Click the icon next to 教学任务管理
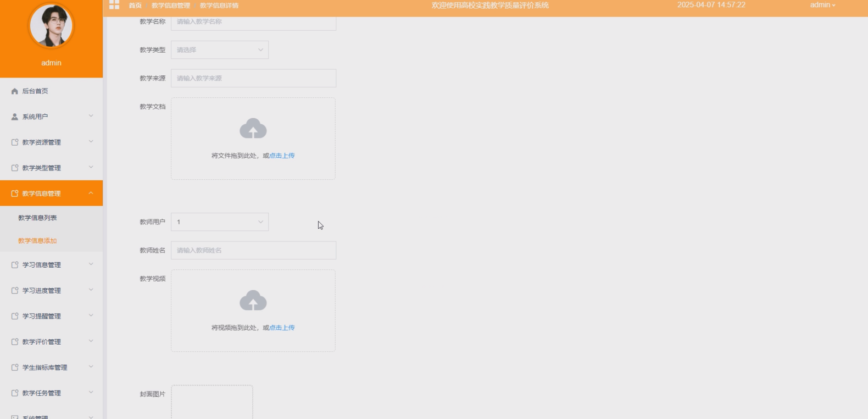This screenshot has width=868, height=419. [x=15, y=393]
